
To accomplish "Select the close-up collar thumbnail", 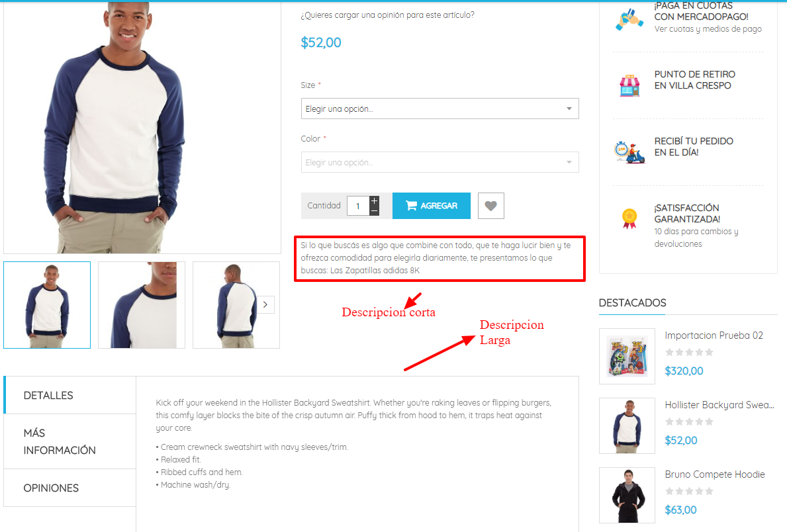I will coord(142,304).
